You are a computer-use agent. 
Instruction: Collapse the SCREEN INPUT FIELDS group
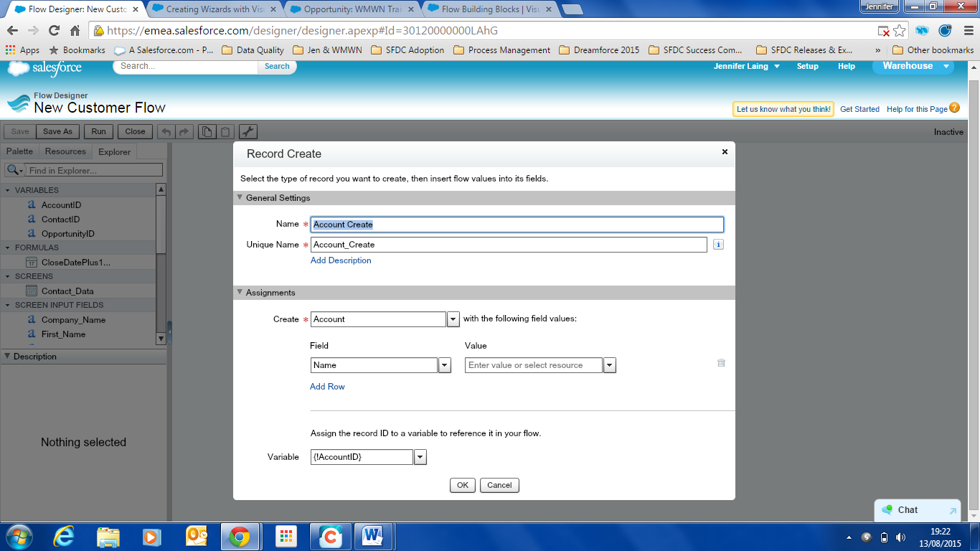coord(8,305)
